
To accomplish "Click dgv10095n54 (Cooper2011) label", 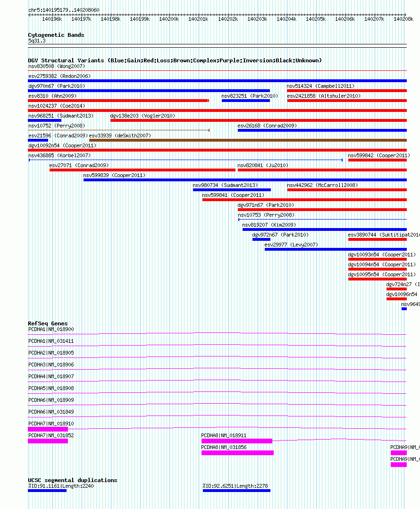I will (382, 275).
